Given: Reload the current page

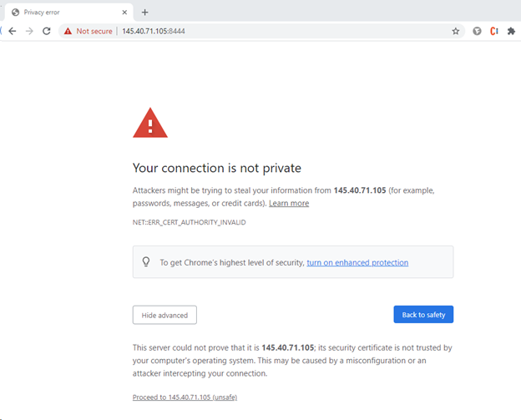Looking at the screenshot, I should tap(47, 31).
